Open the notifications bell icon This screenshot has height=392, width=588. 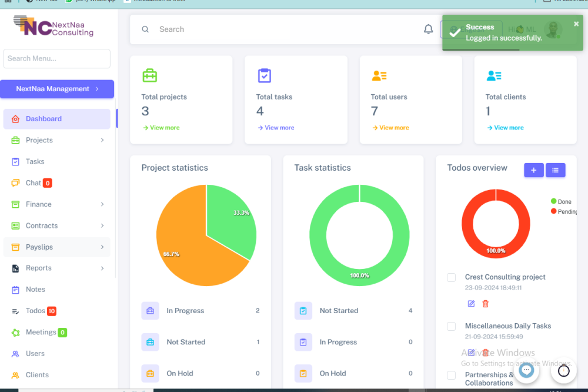point(428,29)
